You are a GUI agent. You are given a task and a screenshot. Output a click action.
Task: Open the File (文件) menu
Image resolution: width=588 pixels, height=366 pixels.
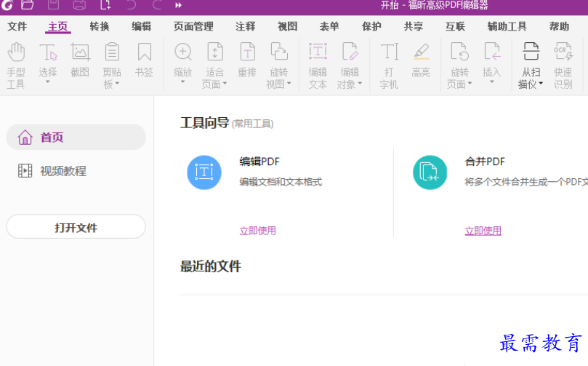17,26
